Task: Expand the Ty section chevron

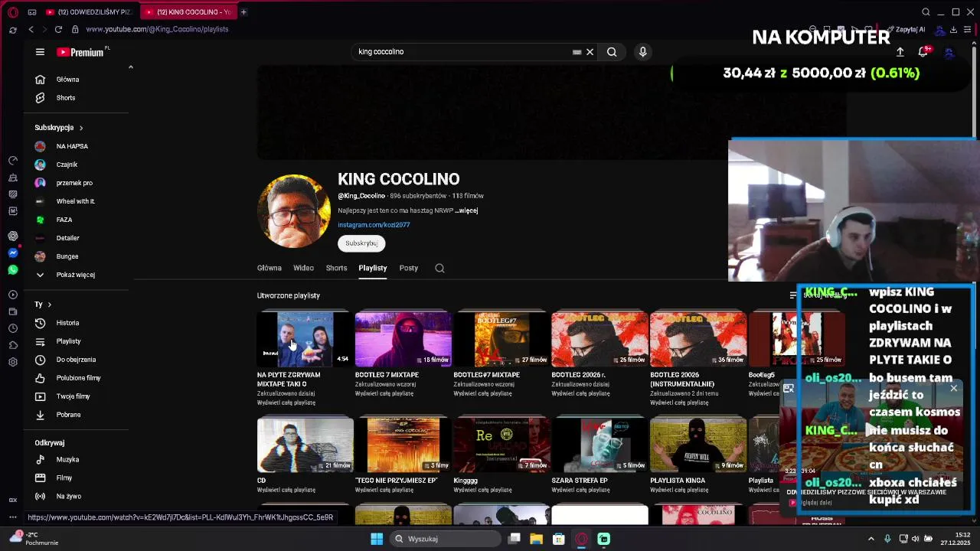Action: pyautogui.click(x=49, y=305)
